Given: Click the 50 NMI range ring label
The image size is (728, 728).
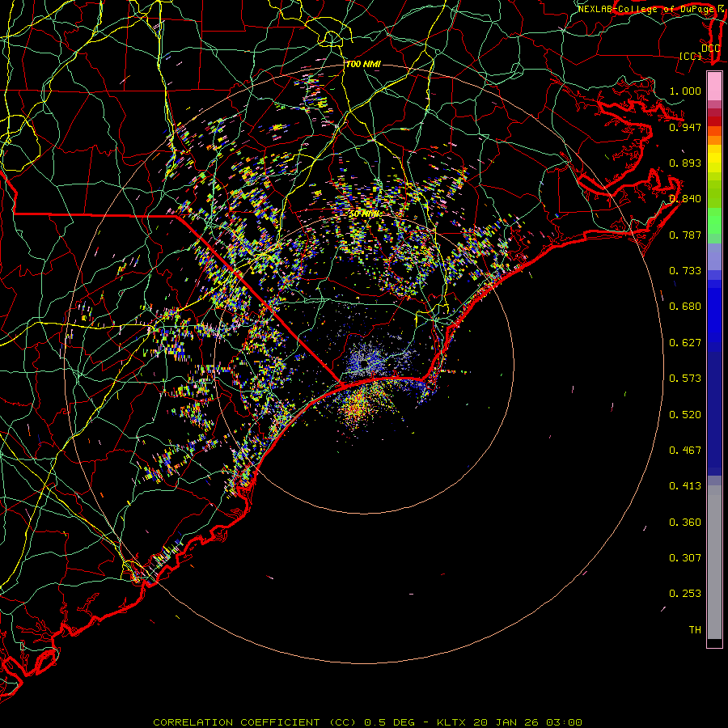Looking at the screenshot, I should (x=366, y=214).
